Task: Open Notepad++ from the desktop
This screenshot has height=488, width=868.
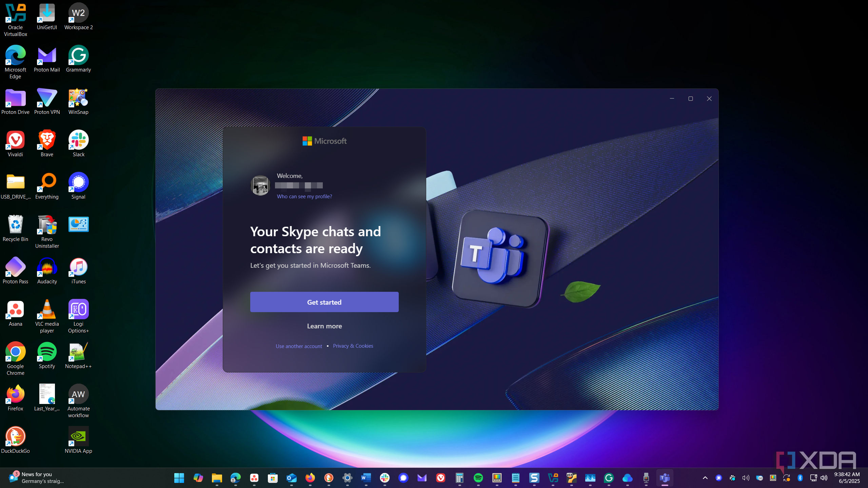Action: click(78, 352)
